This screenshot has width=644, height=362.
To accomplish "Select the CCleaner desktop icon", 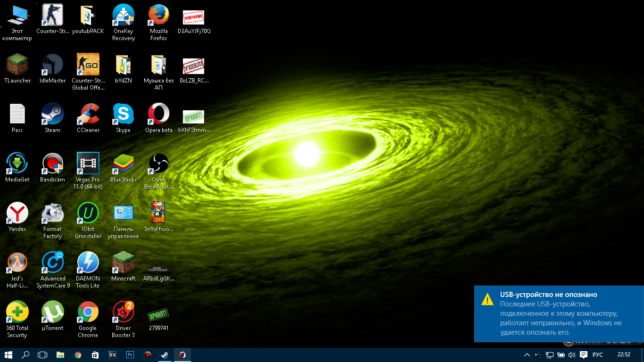I will pyautogui.click(x=88, y=115).
